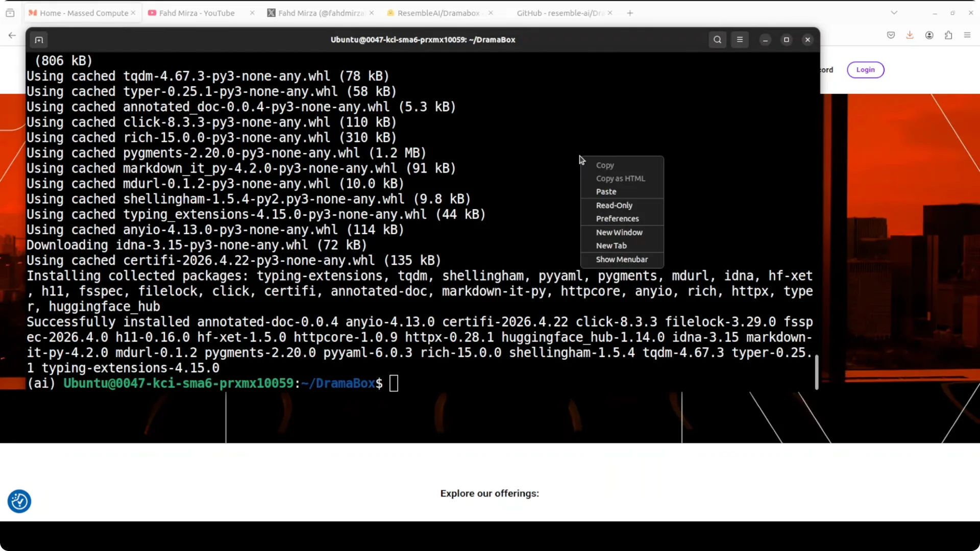Open terminal search magnifier icon
The image size is (980, 551).
(x=717, y=40)
